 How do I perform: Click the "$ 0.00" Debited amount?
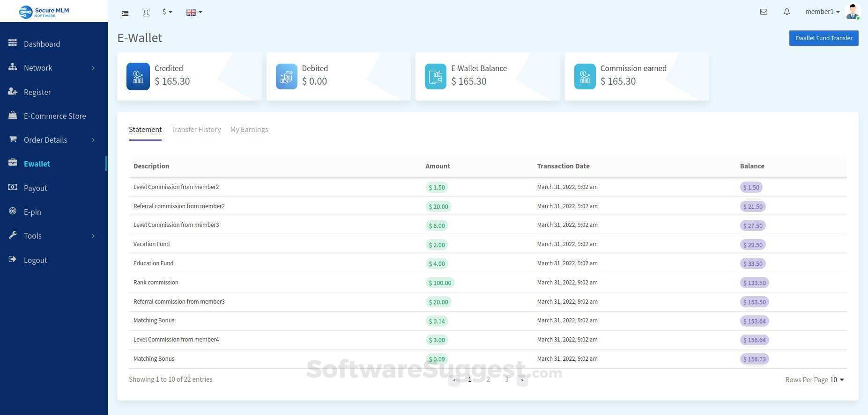tap(314, 81)
